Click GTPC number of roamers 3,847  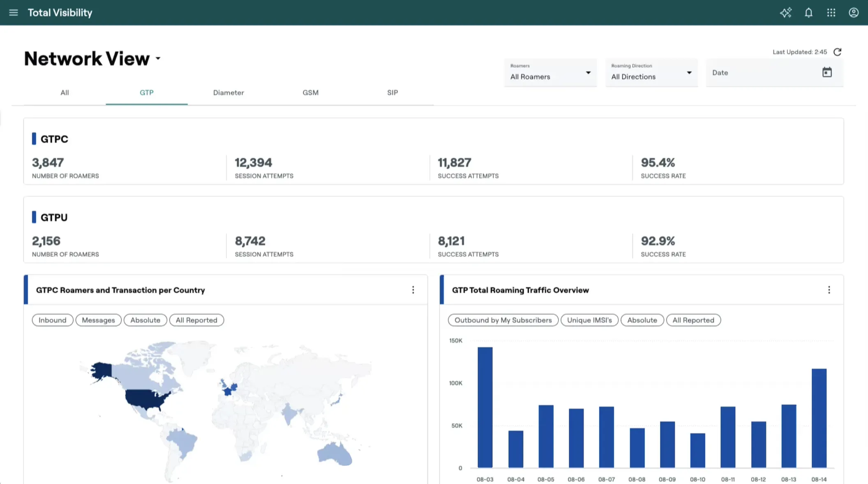[x=48, y=162]
